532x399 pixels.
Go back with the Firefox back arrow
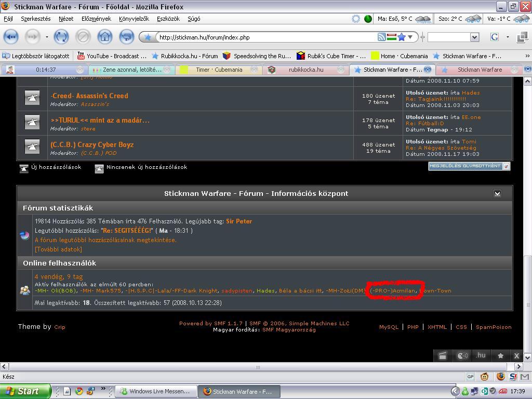tap(10, 37)
